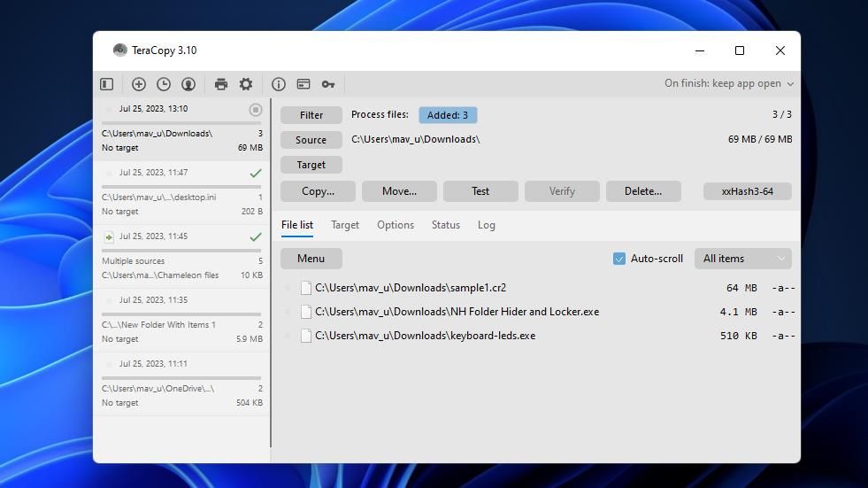The image size is (868, 488).
Task: Click the info circle icon
Action: (x=279, y=83)
